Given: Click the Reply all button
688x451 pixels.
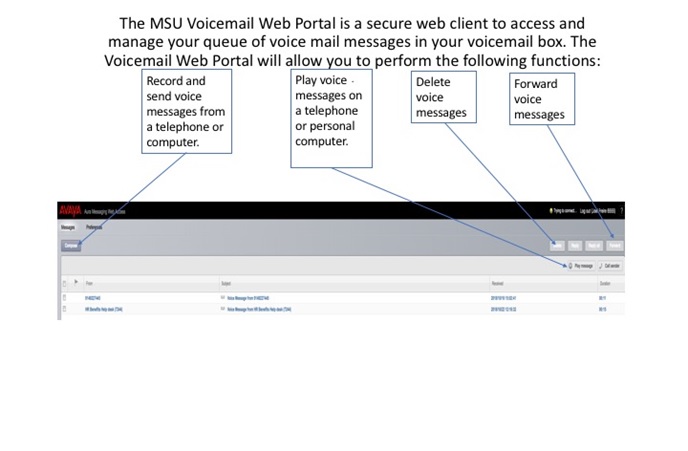Looking at the screenshot, I should tap(595, 245).
